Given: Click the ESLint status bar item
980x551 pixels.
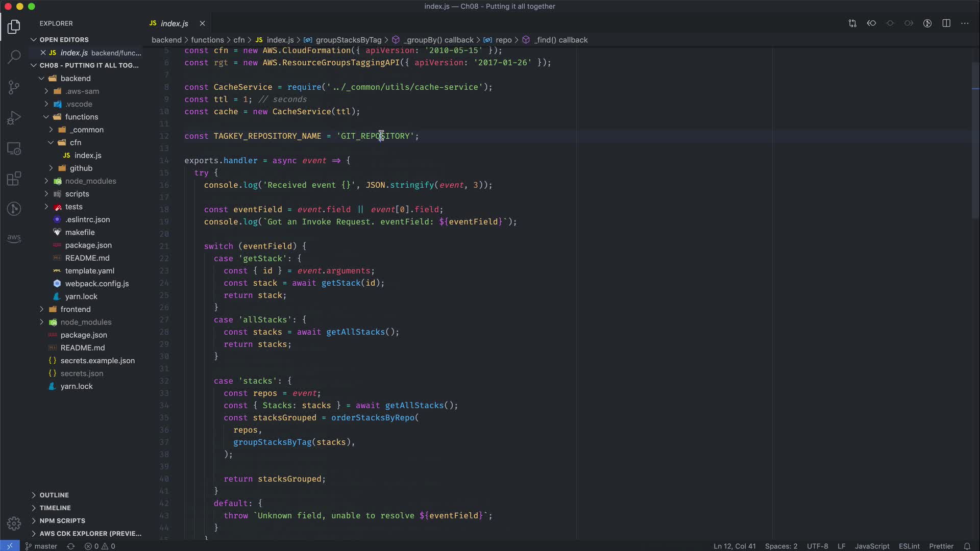Looking at the screenshot, I should point(909,546).
